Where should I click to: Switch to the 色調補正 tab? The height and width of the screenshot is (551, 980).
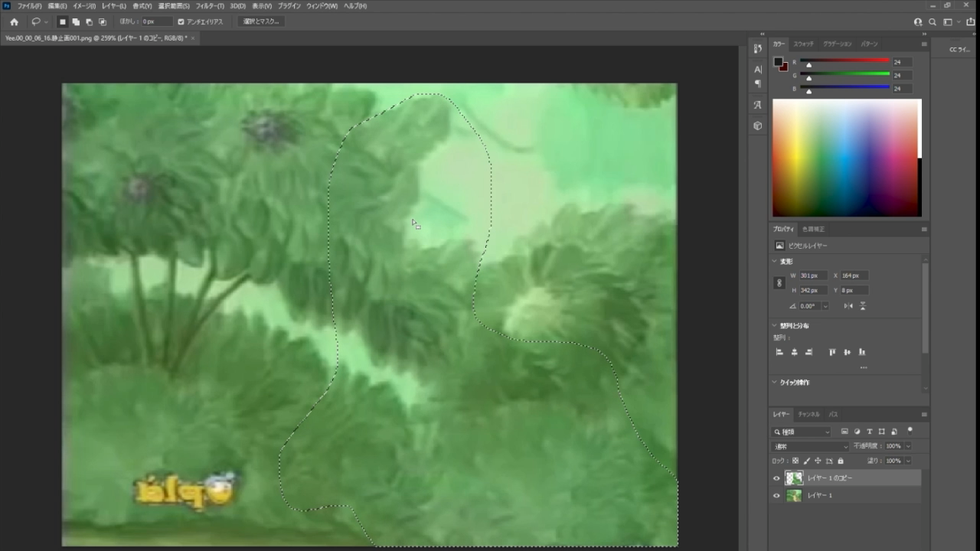tap(813, 229)
